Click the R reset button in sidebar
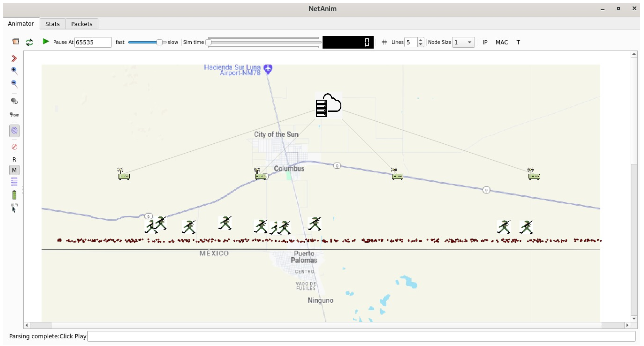 [x=14, y=159]
